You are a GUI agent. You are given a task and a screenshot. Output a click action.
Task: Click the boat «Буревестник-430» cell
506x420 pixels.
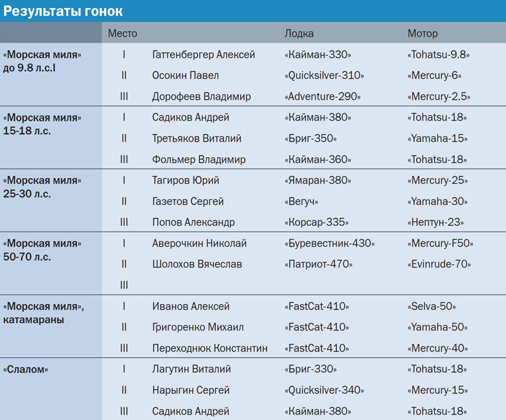(x=329, y=243)
